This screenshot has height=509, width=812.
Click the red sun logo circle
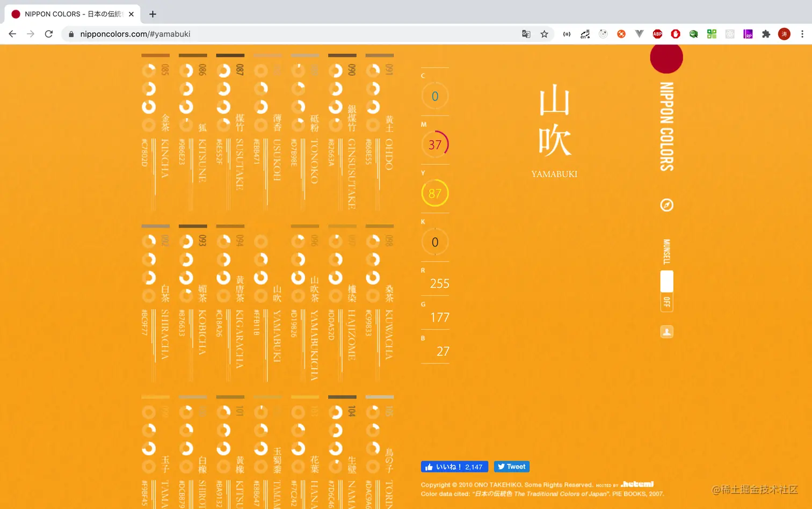(x=666, y=57)
